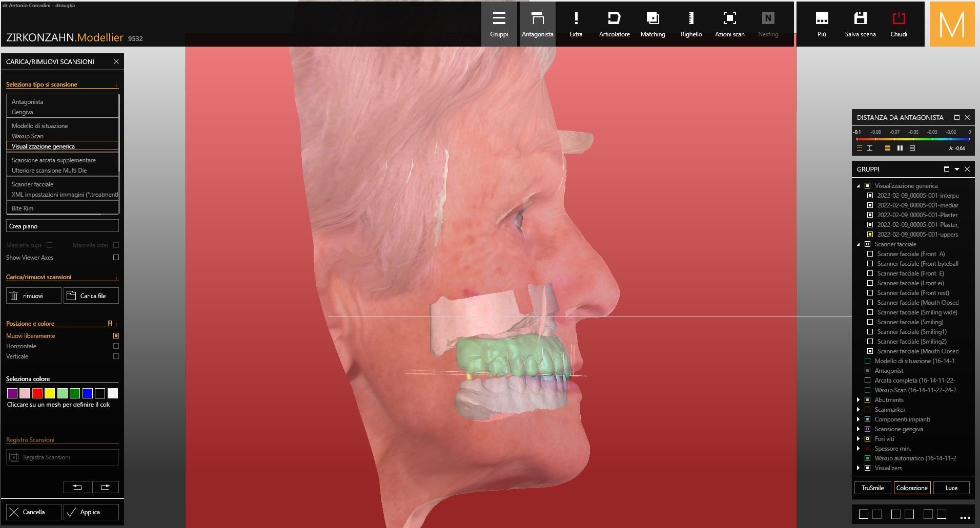980x528 pixels.
Task: Switch to the TruSmile tab
Action: (x=872, y=488)
